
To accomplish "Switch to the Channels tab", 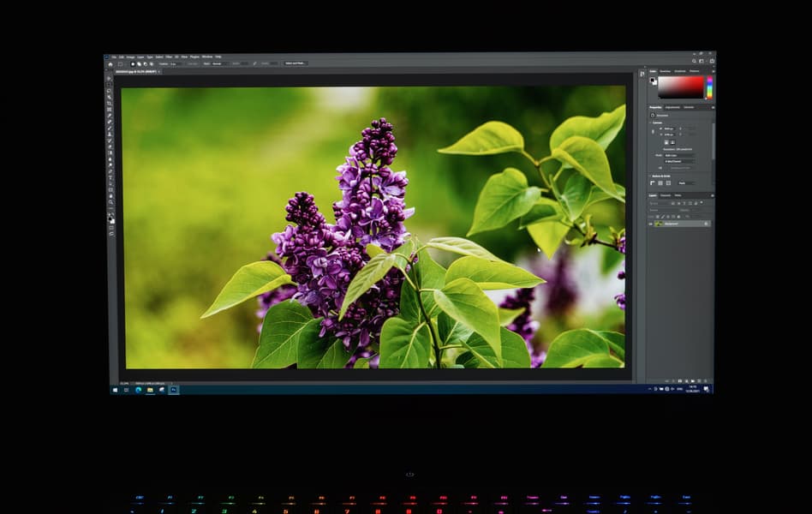I will click(666, 195).
